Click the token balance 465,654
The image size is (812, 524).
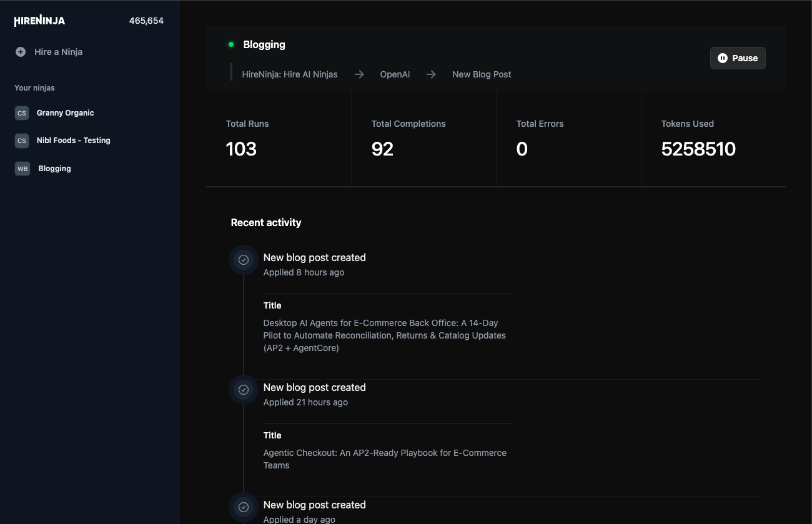coord(146,20)
